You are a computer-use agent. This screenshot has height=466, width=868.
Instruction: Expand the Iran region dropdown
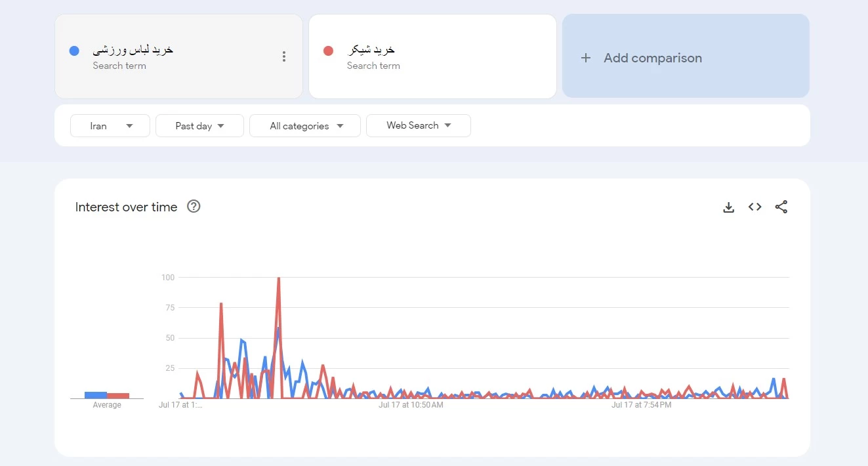tap(110, 126)
